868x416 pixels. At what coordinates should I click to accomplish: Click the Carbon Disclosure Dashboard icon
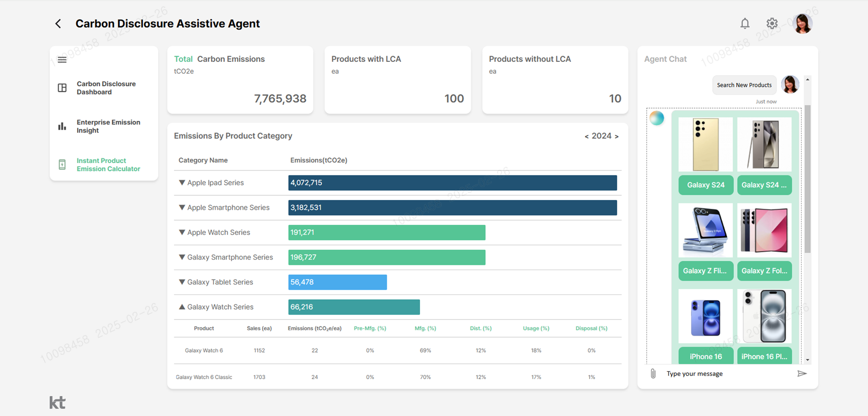[x=62, y=88]
